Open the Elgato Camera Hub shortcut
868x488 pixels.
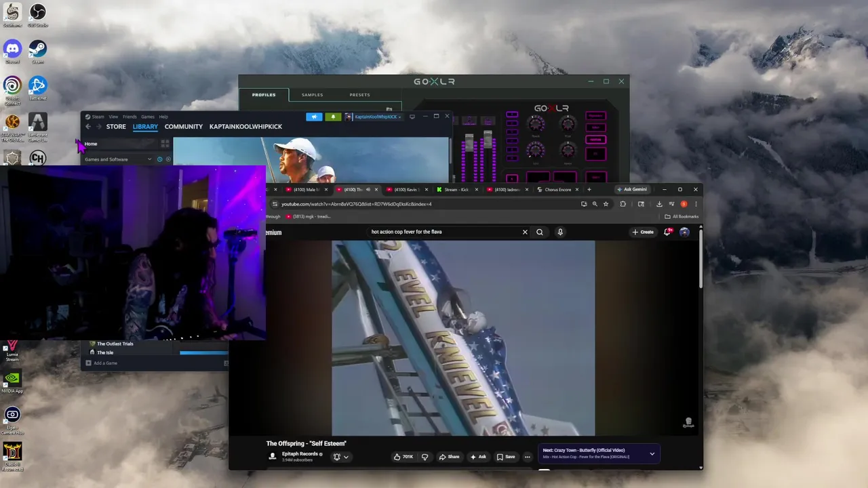click(12, 421)
